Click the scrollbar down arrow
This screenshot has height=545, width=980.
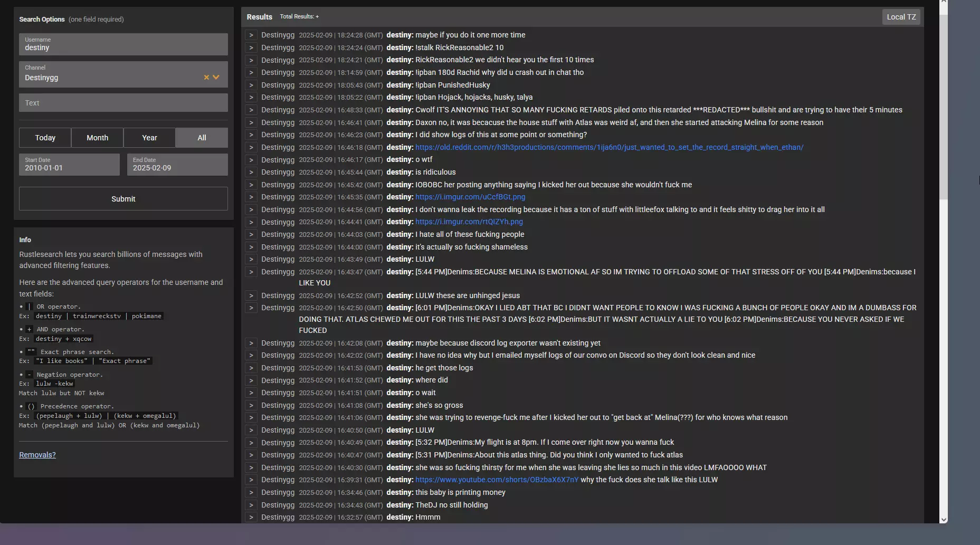(944, 519)
